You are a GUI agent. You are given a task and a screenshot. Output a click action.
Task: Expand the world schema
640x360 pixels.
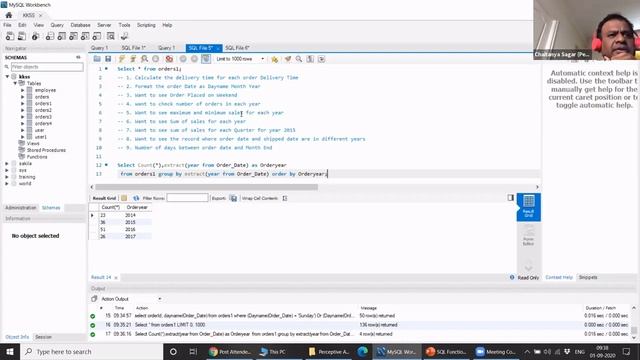tap(7, 184)
